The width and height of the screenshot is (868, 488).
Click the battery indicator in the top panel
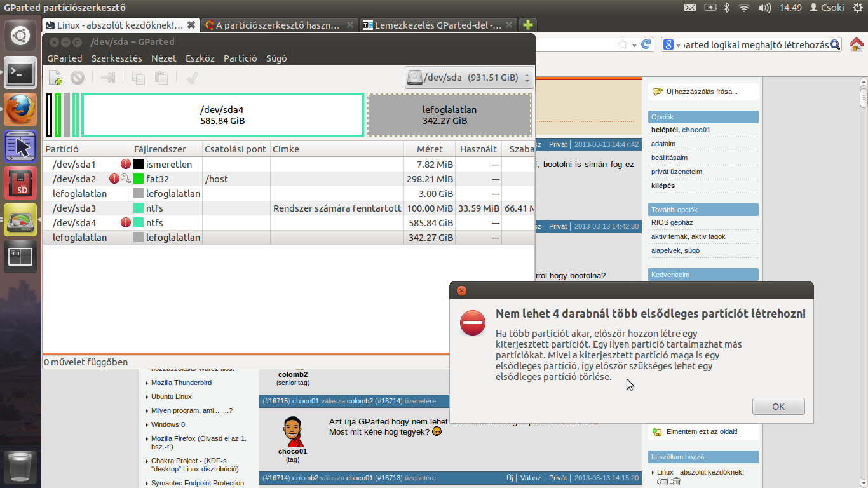(710, 8)
